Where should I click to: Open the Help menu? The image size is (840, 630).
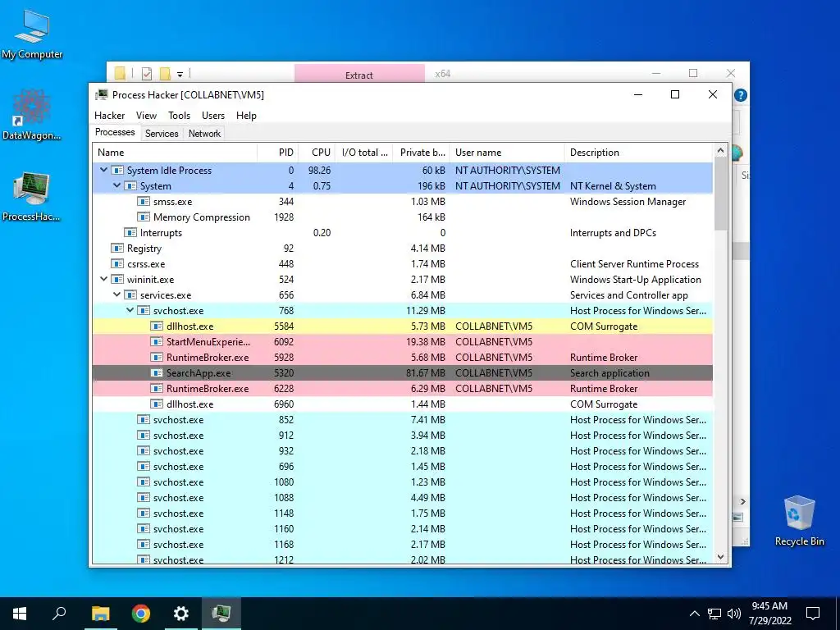point(246,116)
